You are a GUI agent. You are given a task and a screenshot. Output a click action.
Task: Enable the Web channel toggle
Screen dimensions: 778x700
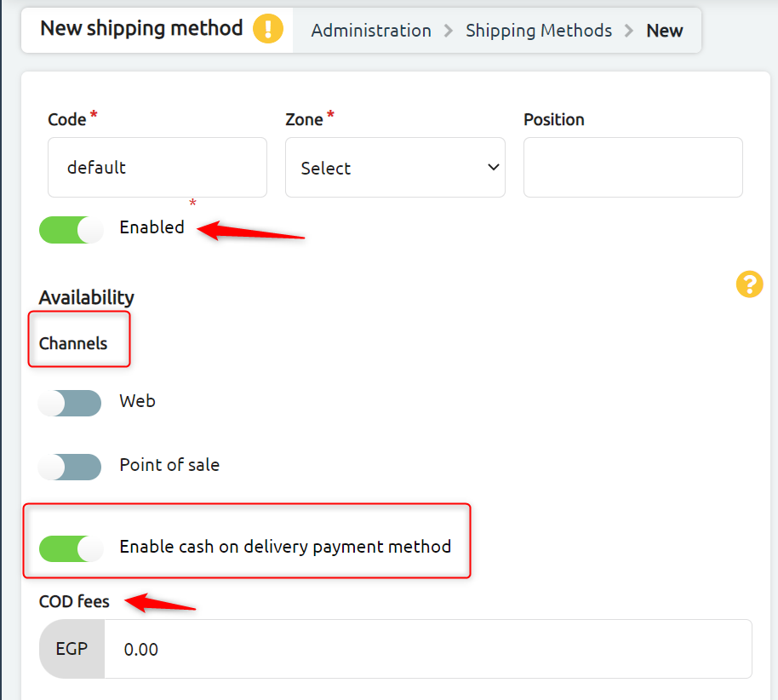point(70,403)
